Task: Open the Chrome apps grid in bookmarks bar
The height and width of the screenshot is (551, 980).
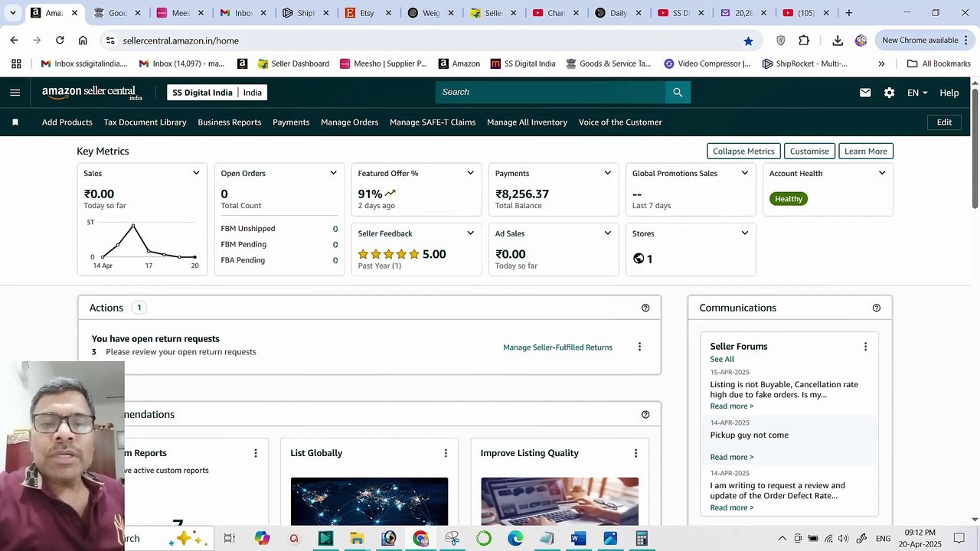Action: click(16, 64)
